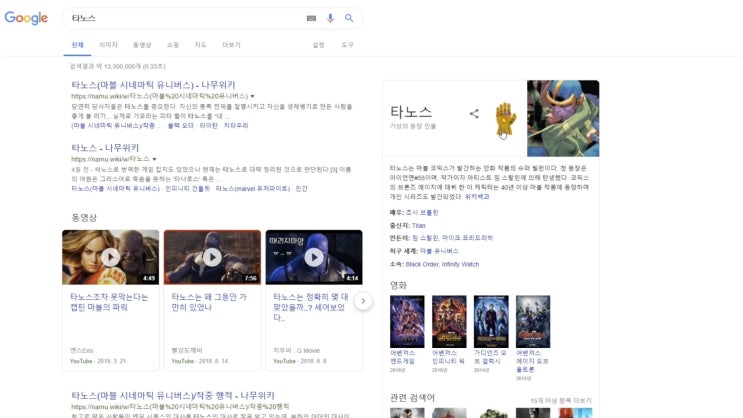Screen dimensions: 743x418
Task: Open 15개 이상 항목 더보기 link
Action: click(x=561, y=401)
